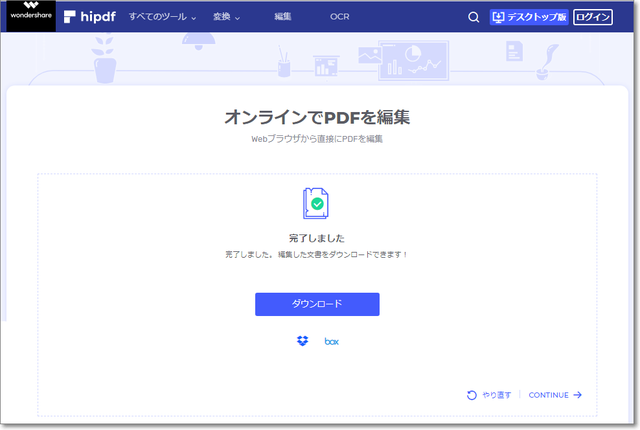This screenshot has height=430, width=640.
Task: Click the CONTINUE link text
Action: click(548, 395)
